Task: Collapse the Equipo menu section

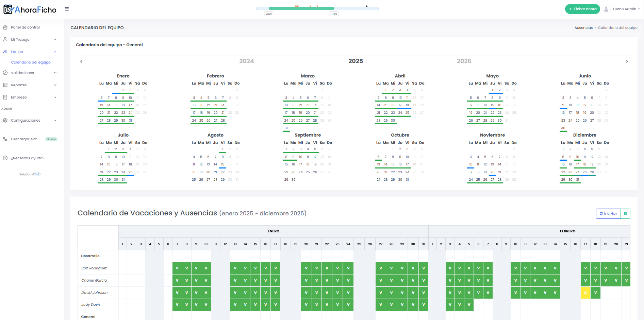Action: [55, 52]
